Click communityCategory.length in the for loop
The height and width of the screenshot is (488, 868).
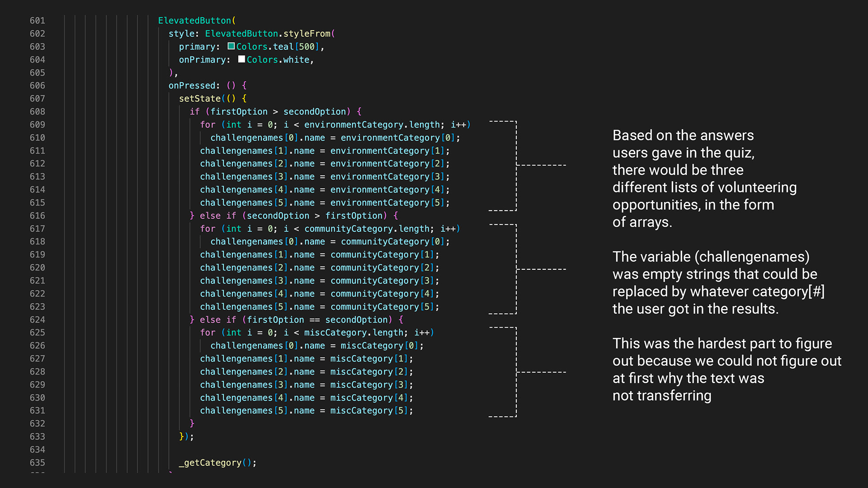click(367, 229)
